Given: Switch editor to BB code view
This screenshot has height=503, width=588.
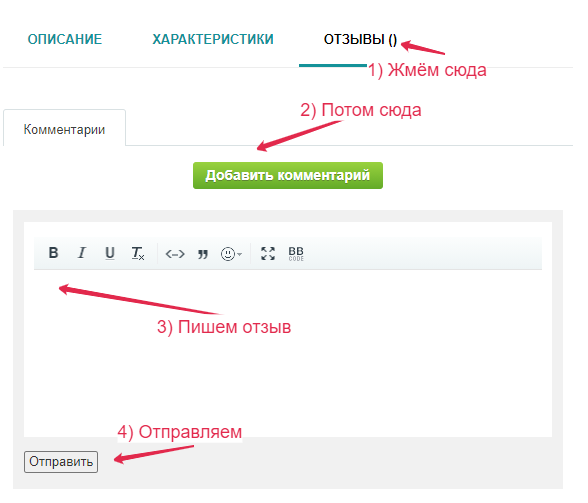Looking at the screenshot, I should click(296, 254).
